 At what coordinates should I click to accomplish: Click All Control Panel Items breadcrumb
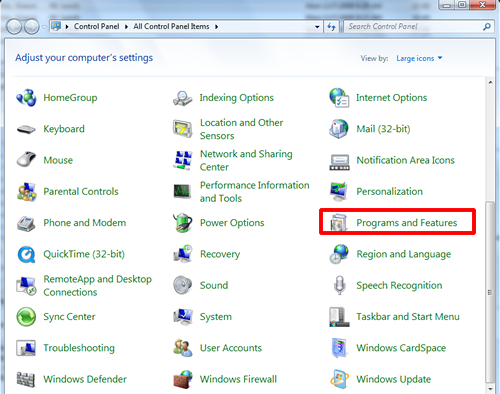point(171,26)
